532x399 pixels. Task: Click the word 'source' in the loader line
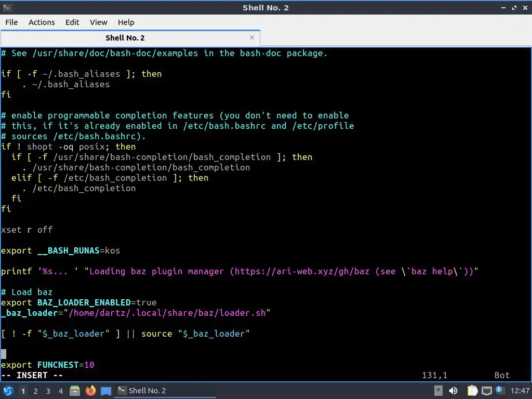point(157,334)
